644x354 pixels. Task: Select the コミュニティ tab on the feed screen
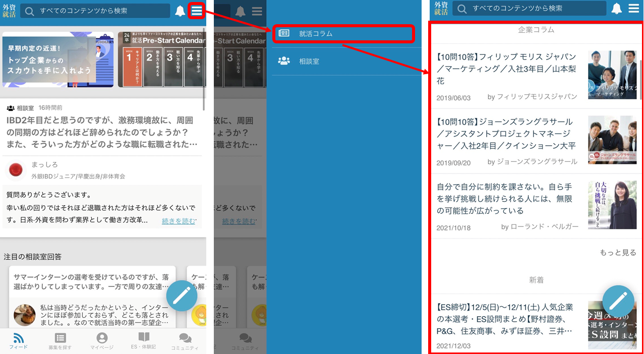pyautogui.click(x=185, y=341)
